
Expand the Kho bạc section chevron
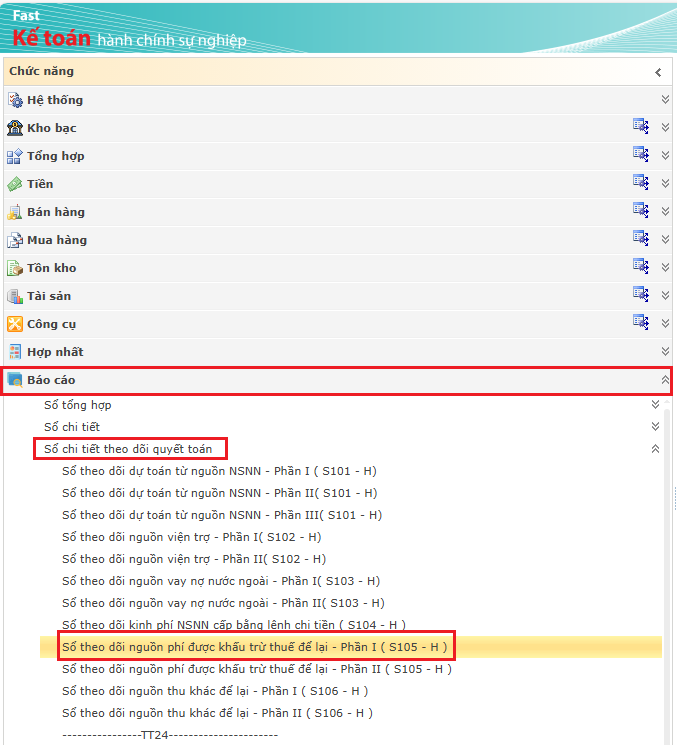(x=665, y=127)
